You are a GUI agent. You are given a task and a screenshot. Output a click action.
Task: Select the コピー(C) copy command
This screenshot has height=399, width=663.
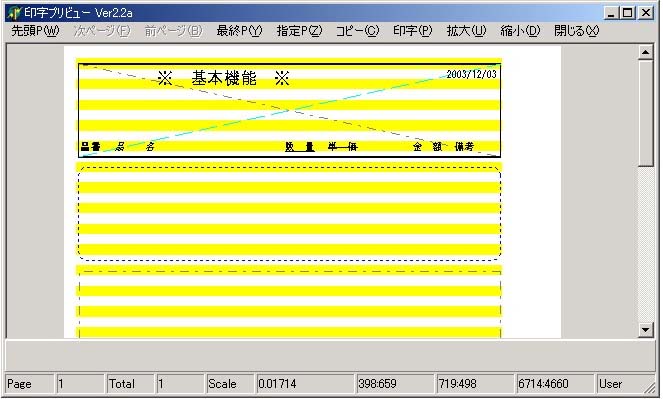pyautogui.click(x=357, y=31)
